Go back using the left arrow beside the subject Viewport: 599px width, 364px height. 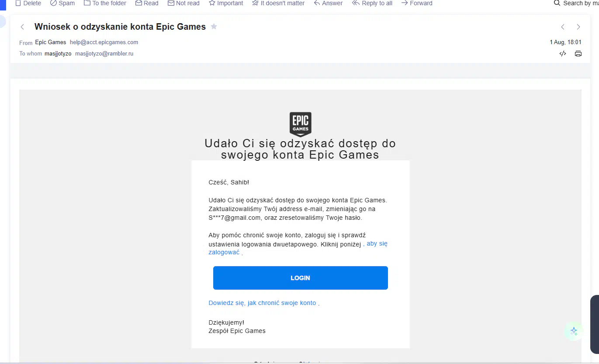click(x=22, y=27)
